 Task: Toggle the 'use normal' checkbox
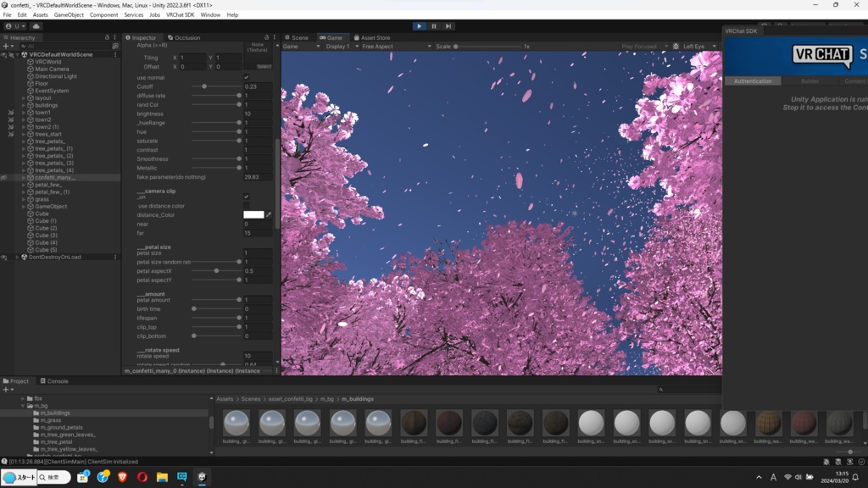[x=247, y=77]
